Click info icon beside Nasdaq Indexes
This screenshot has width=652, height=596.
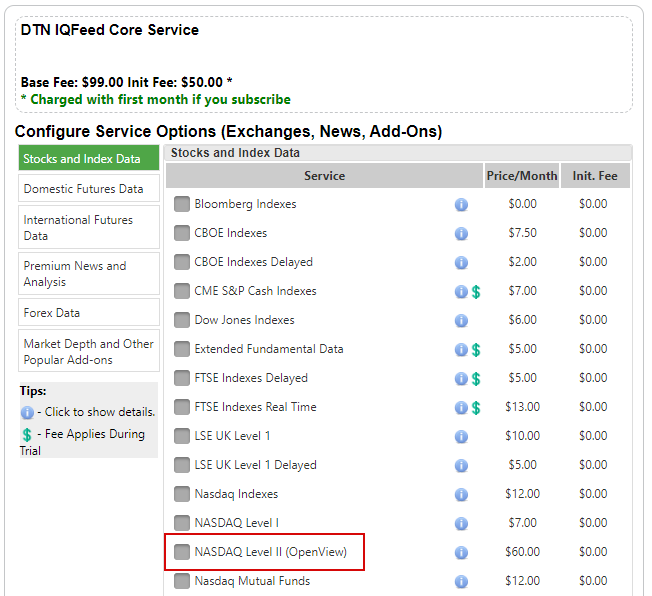coord(461,495)
